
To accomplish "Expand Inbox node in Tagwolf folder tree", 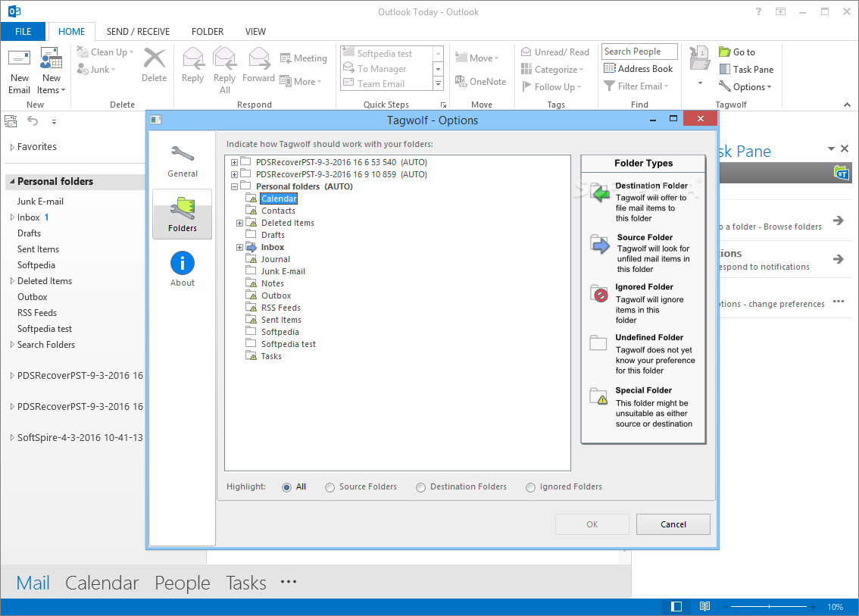I will click(x=239, y=247).
